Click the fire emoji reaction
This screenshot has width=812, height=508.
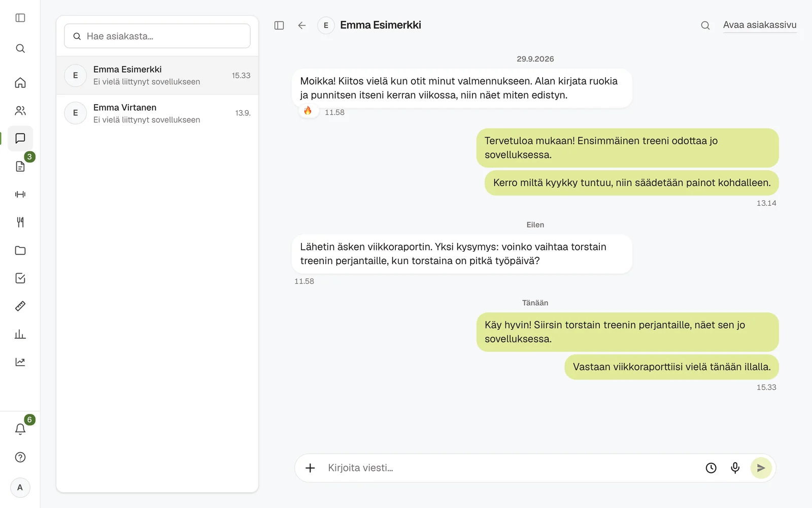[x=308, y=110]
